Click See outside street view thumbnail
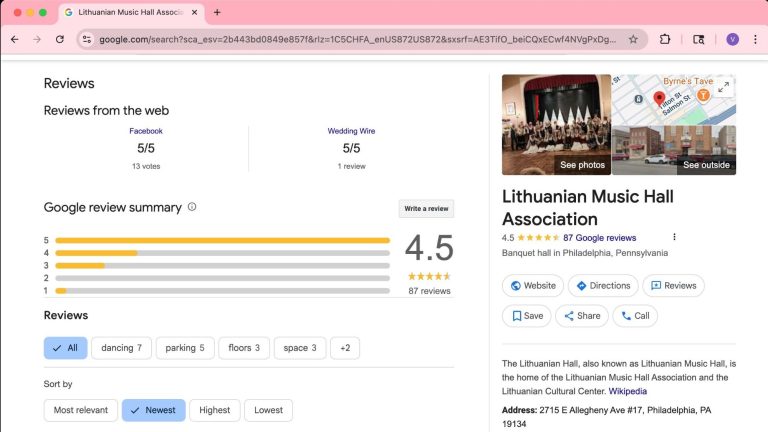 coord(674,150)
